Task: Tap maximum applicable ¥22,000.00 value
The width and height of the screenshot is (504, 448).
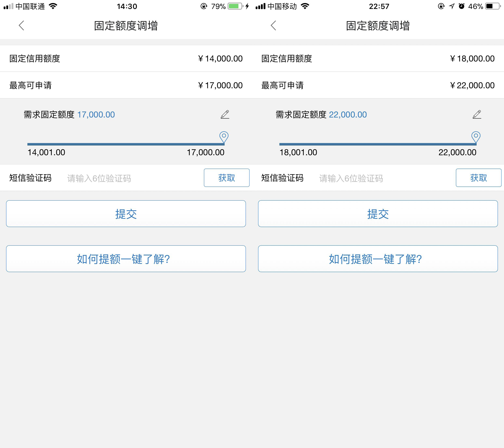Action: click(x=472, y=85)
